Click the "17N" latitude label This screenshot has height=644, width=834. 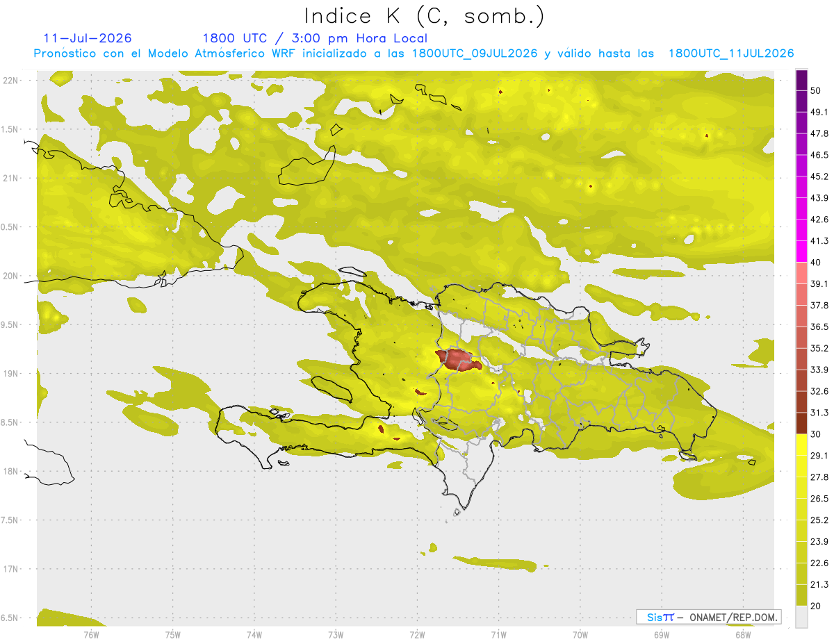pos(12,570)
